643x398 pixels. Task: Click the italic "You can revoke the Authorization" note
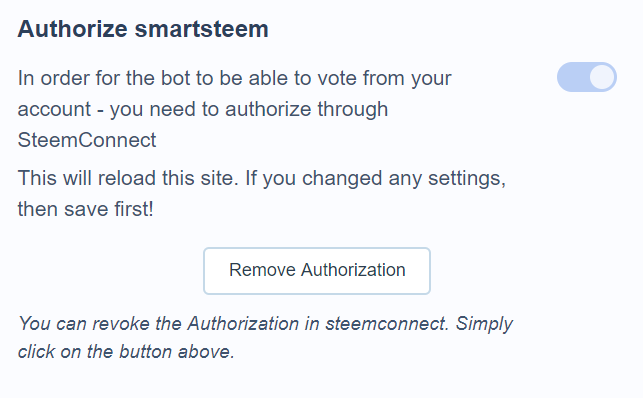point(158,323)
